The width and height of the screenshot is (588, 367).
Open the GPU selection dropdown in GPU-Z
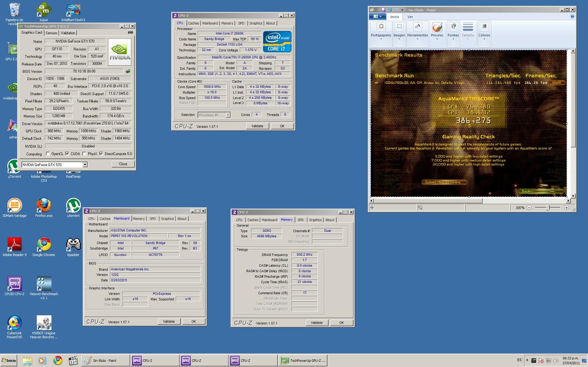click(85, 165)
